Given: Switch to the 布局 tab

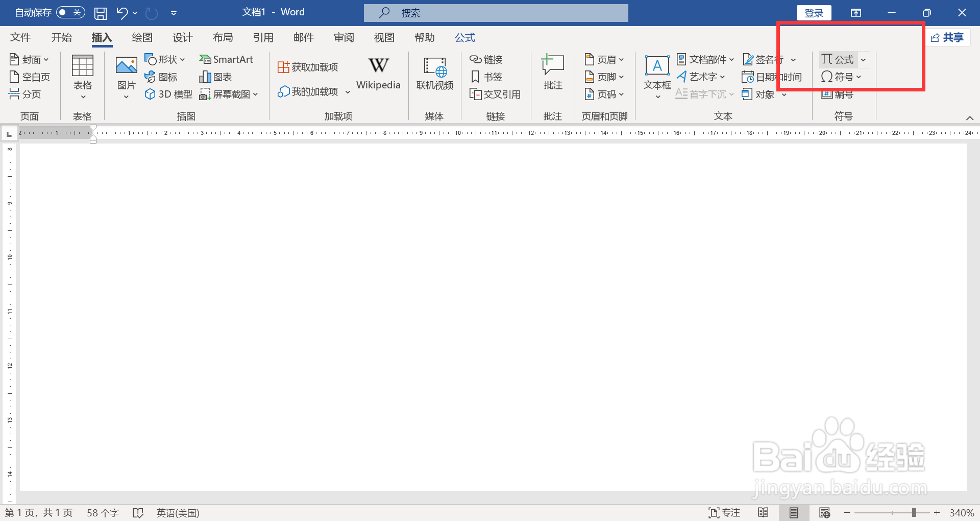Looking at the screenshot, I should [x=223, y=37].
